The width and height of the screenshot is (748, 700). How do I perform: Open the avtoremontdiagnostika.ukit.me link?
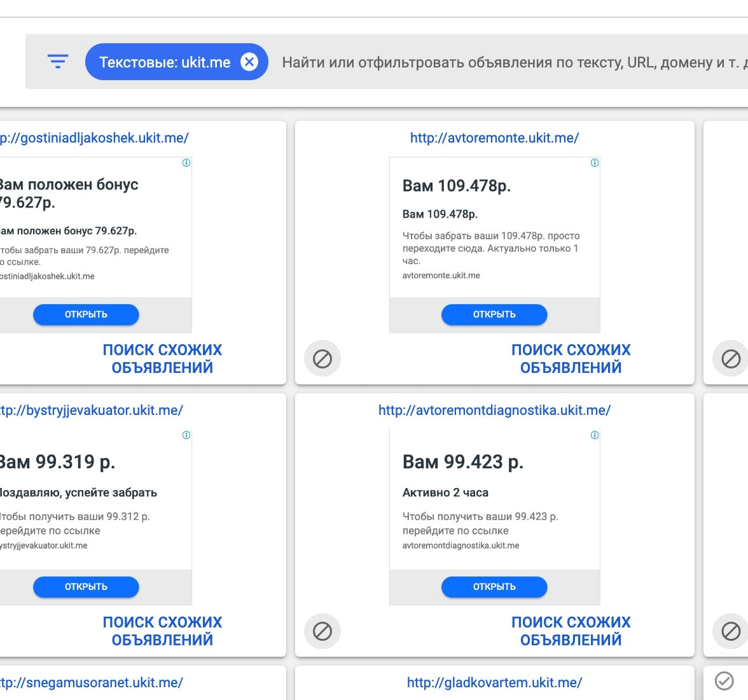point(494,410)
